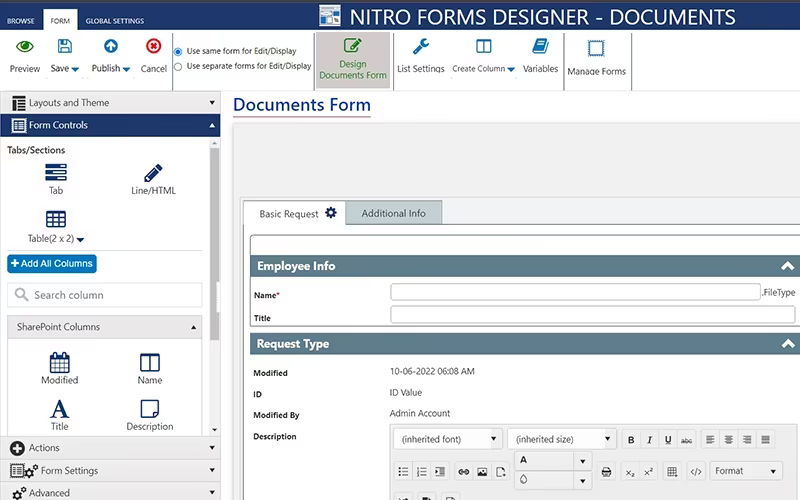The width and height of the screenshot is (800, 500).
Task: Insert bulleted list in editor
Action: coord(403,472)
